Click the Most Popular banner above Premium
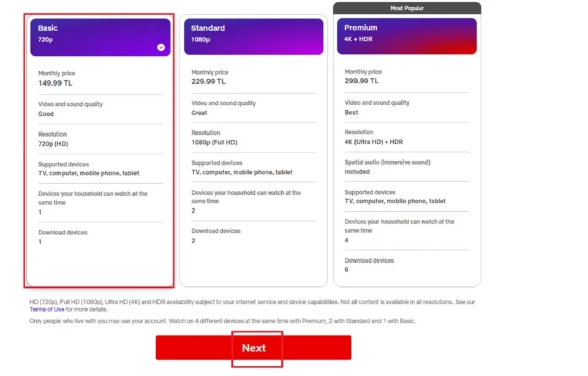 407,8
